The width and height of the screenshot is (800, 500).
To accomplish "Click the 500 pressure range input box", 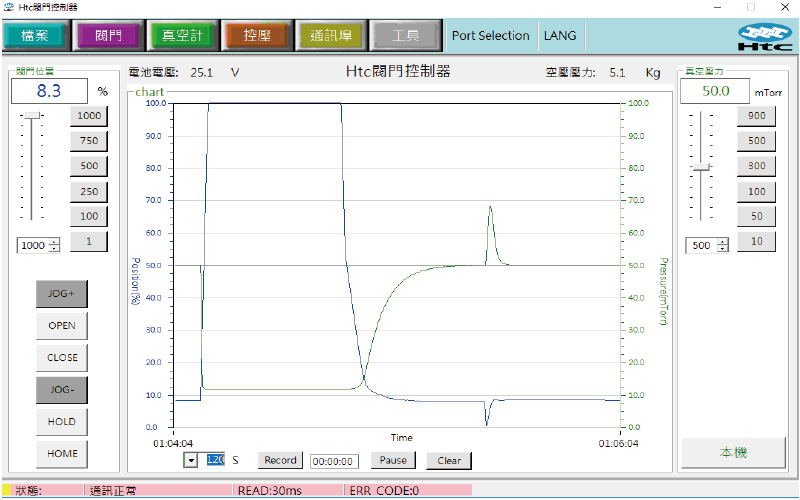I will pyautogui.click(x=702, y=245).
